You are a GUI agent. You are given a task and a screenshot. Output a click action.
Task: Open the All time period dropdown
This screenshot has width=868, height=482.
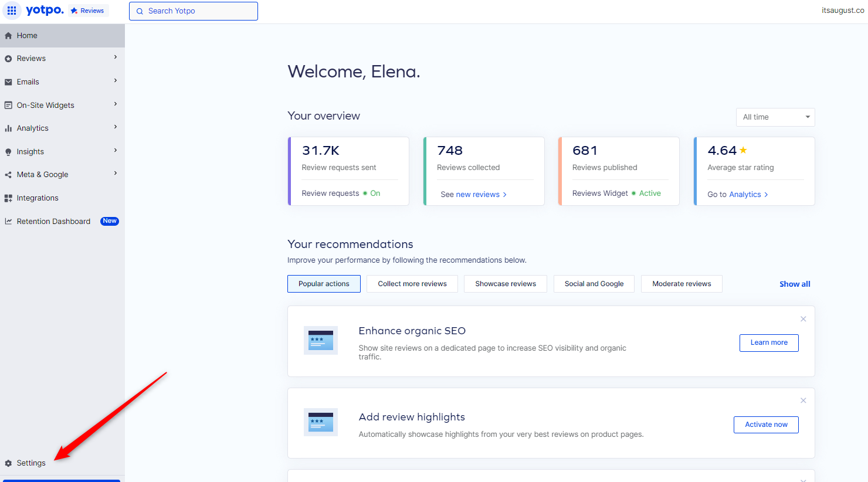775,117
